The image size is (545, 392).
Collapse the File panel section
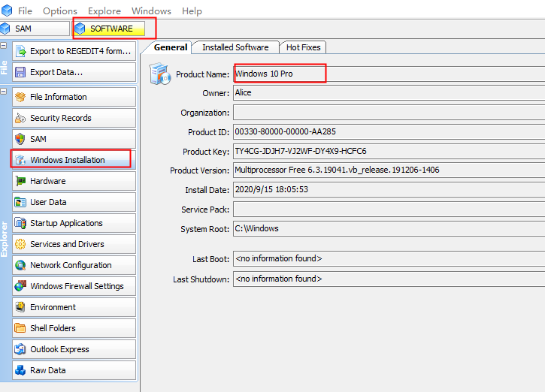[4, 46]
